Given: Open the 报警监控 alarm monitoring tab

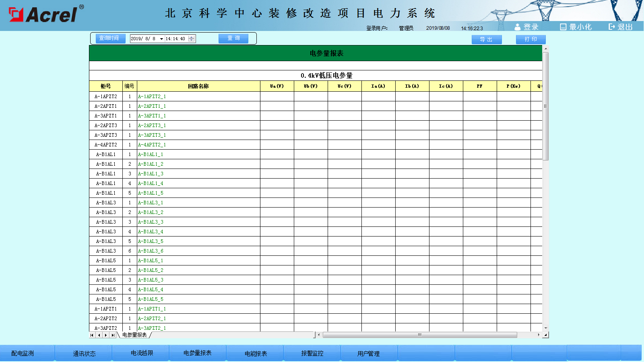Looking at the screenshot, I should coord(312,353).
